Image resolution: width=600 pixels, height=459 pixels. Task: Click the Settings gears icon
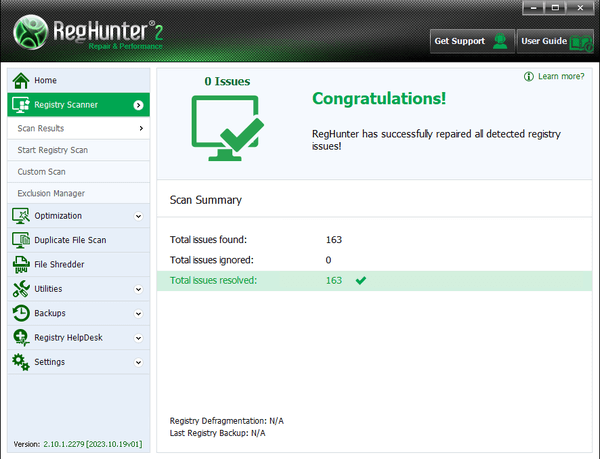pos(20,362)
